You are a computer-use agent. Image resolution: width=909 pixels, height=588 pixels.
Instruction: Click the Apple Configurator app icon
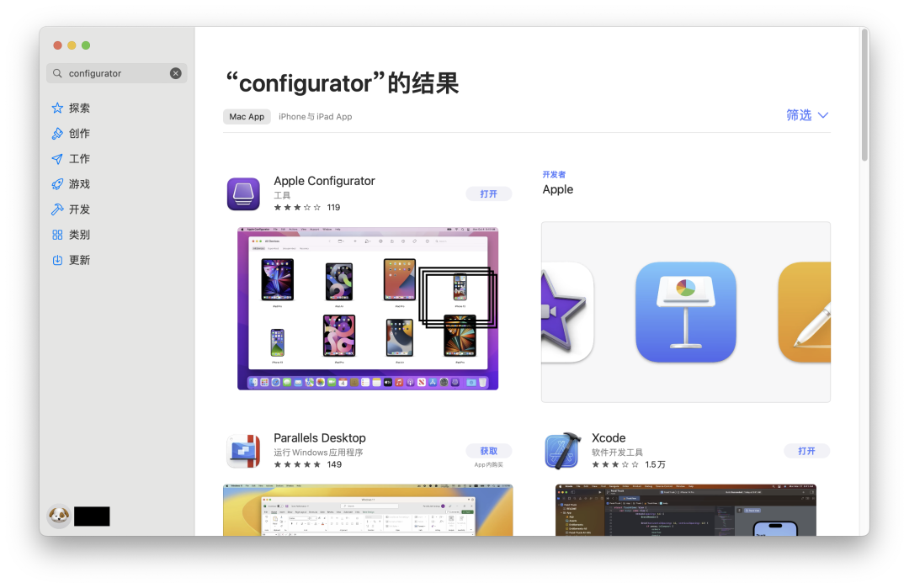(243, 193)
